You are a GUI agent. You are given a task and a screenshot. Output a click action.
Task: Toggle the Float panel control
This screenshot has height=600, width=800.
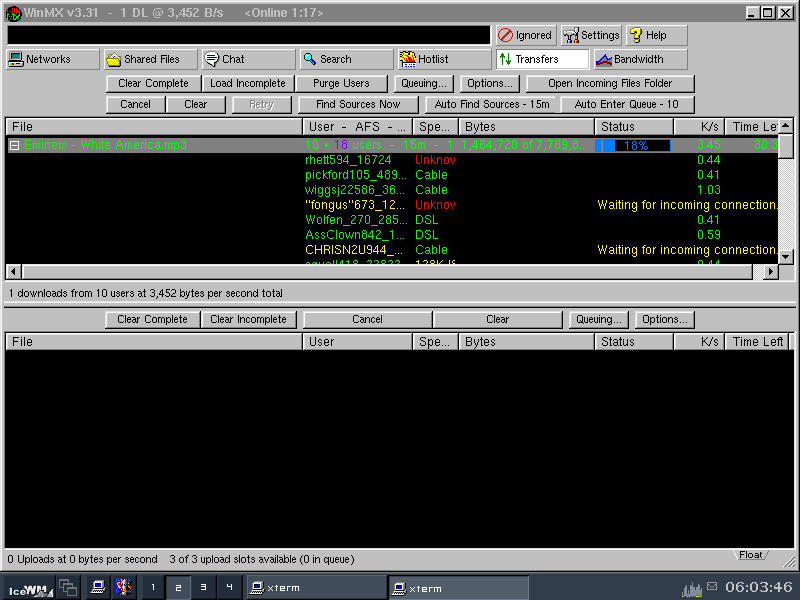(x=751, y=555)
